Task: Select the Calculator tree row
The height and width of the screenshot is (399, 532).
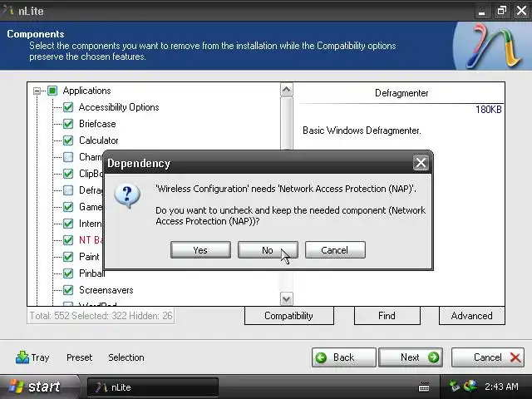Action: (x=99, y=140)
